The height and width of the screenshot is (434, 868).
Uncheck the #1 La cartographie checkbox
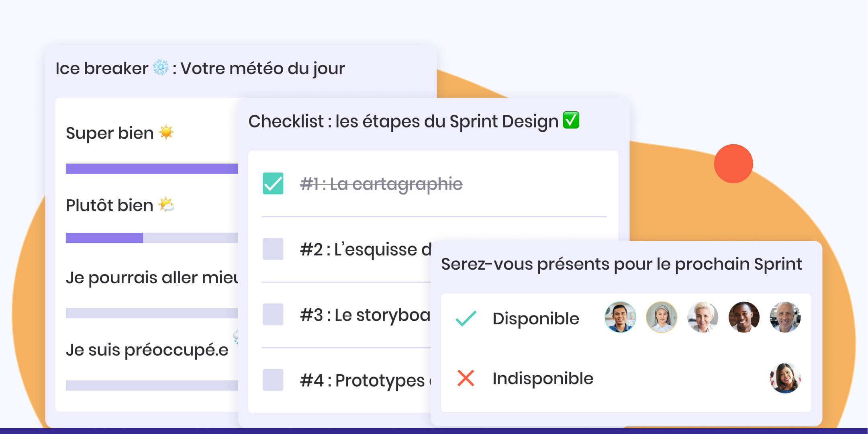(x=273, y=184)
